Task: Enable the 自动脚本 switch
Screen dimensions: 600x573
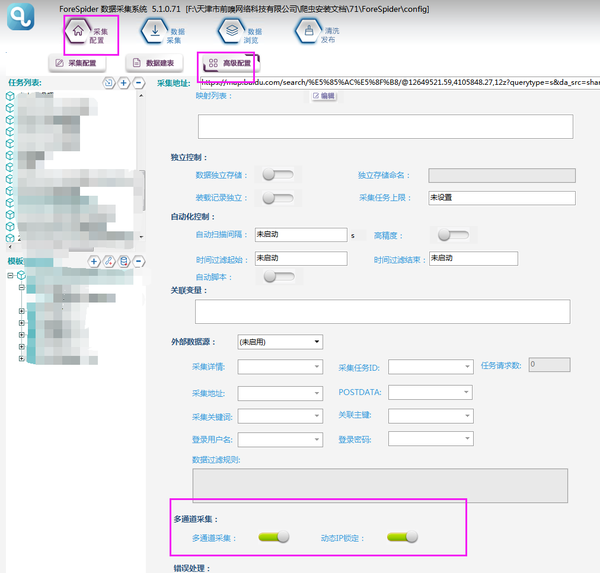Action: (279, 276)
